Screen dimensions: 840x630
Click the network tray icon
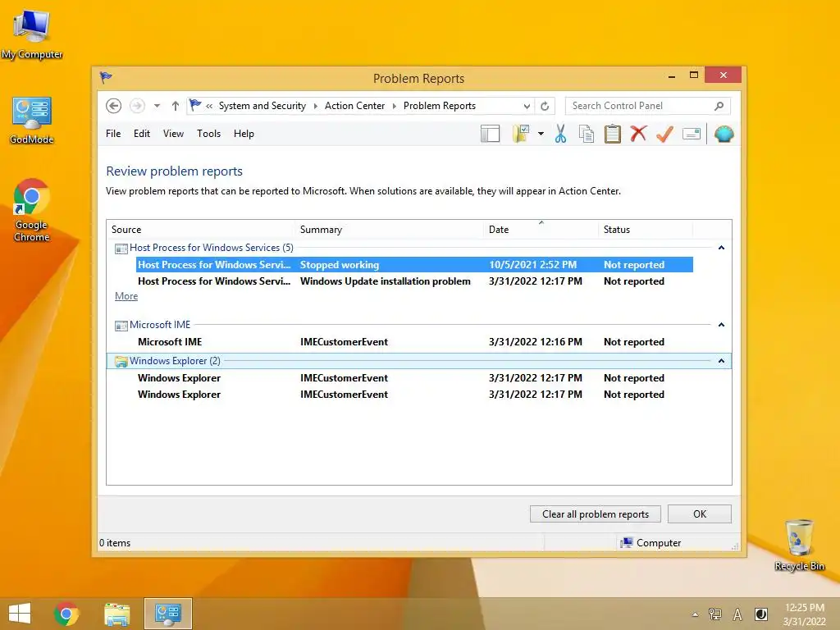[715, 614]
